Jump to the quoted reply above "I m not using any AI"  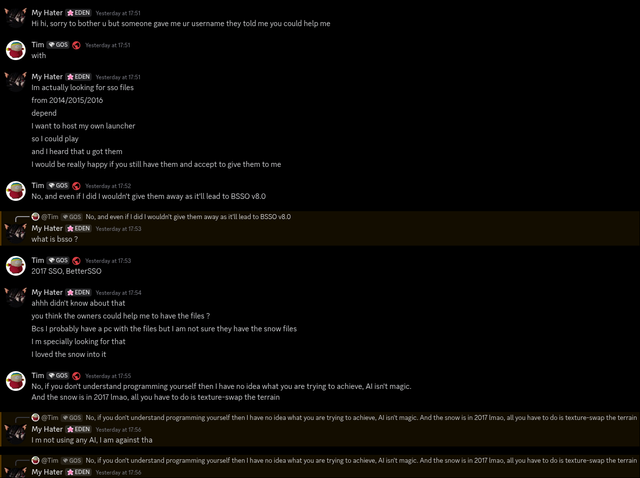[x=361, y=418]
